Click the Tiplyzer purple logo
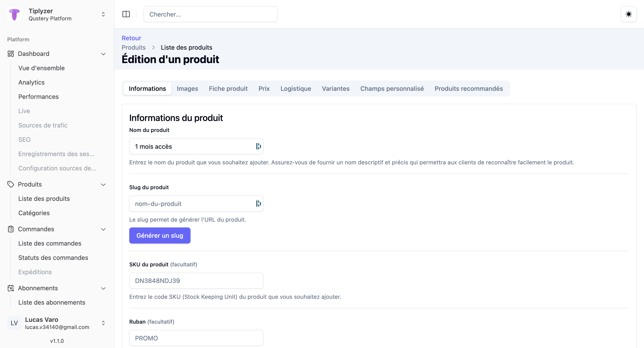Screen dimensions: 644x348 [x=14, y=15]
